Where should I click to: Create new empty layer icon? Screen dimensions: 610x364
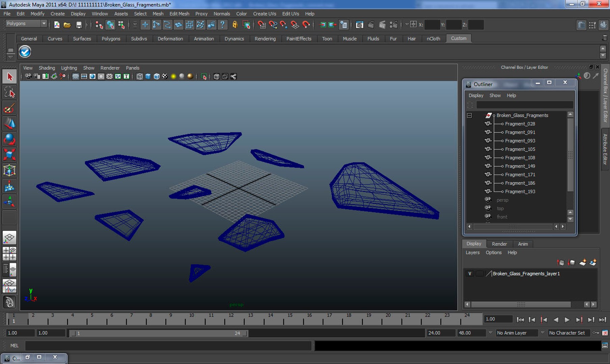[x=583, y=262]
